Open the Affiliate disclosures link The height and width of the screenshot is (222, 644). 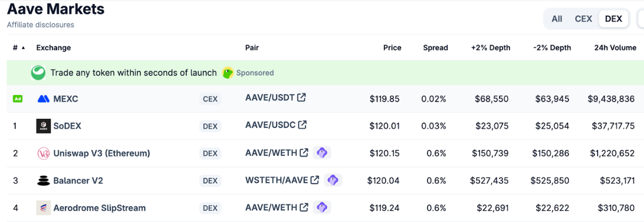41,25
